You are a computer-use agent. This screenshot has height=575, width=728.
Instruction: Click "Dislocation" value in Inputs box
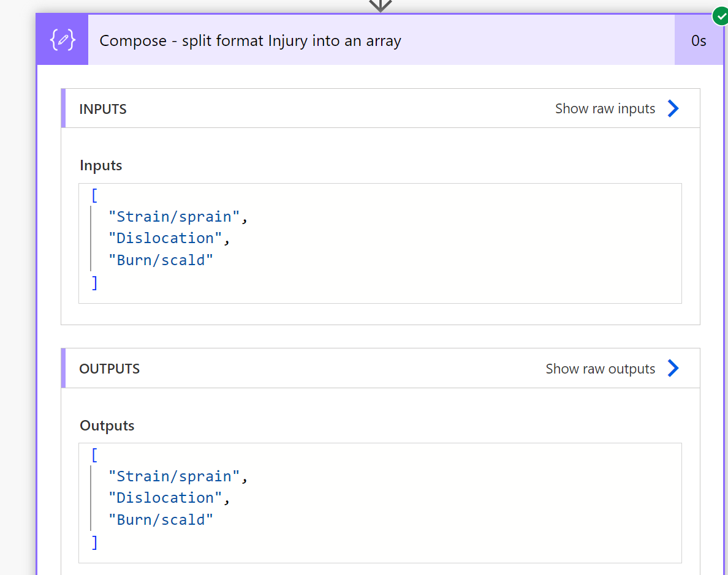(x=165, y=238)
